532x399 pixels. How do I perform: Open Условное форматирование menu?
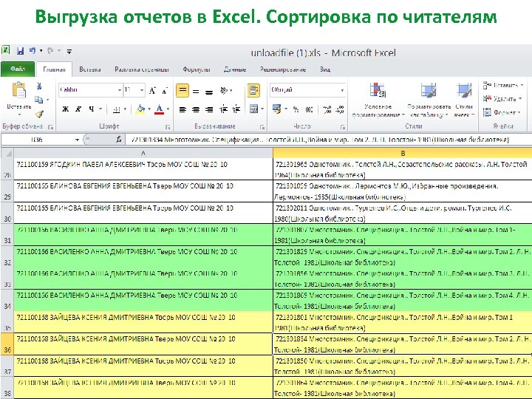click(378, 100)
